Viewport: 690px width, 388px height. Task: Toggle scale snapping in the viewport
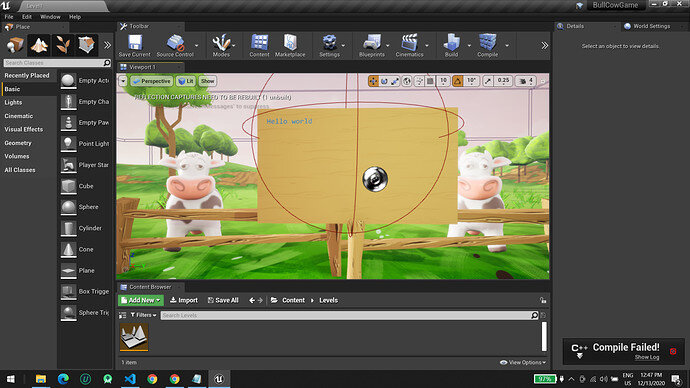coord(488,81)
